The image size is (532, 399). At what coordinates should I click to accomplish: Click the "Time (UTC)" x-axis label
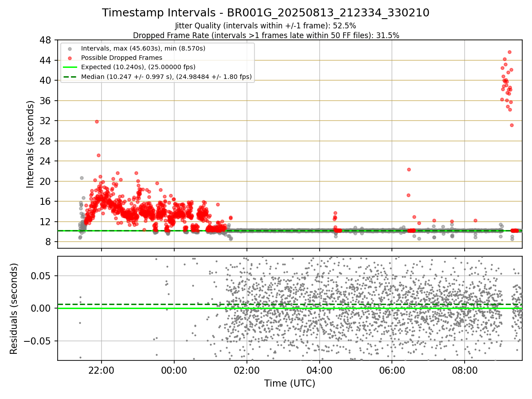[289, 383]
